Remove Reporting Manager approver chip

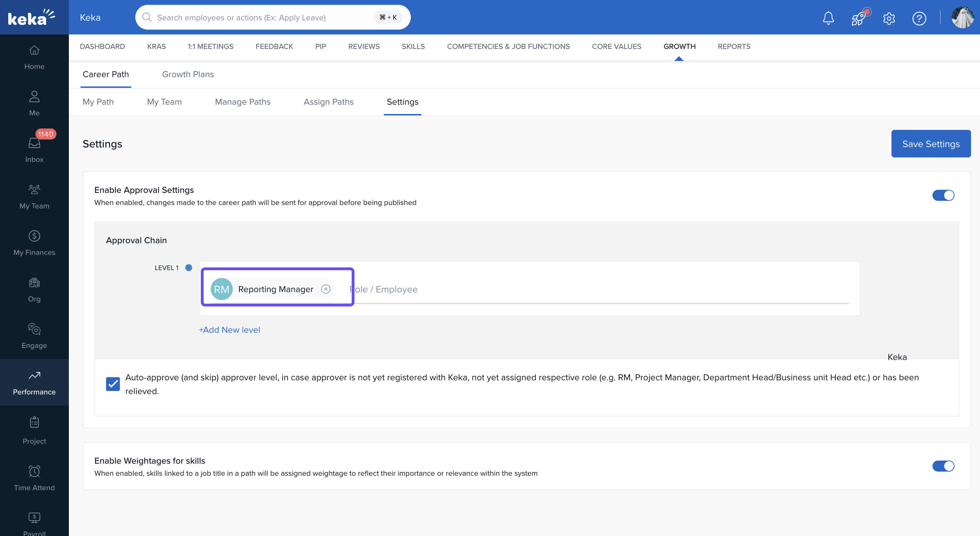[326, 289]
